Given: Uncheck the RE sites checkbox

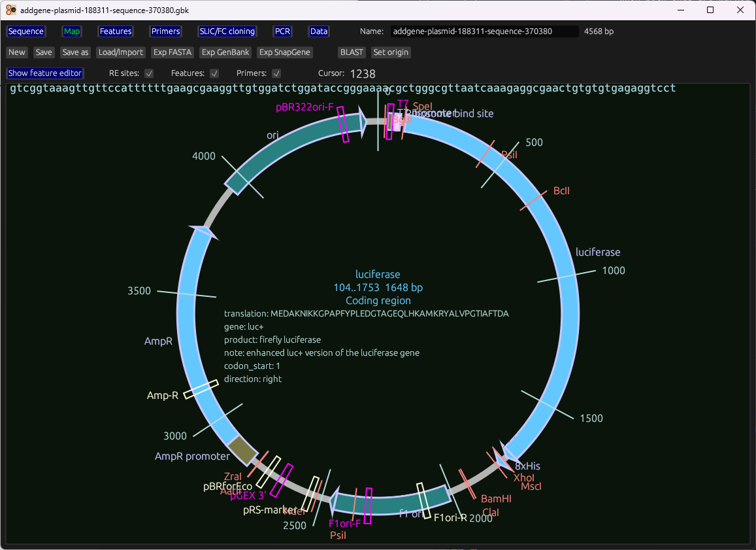Looking at the screenshot, I should [149, 73].
